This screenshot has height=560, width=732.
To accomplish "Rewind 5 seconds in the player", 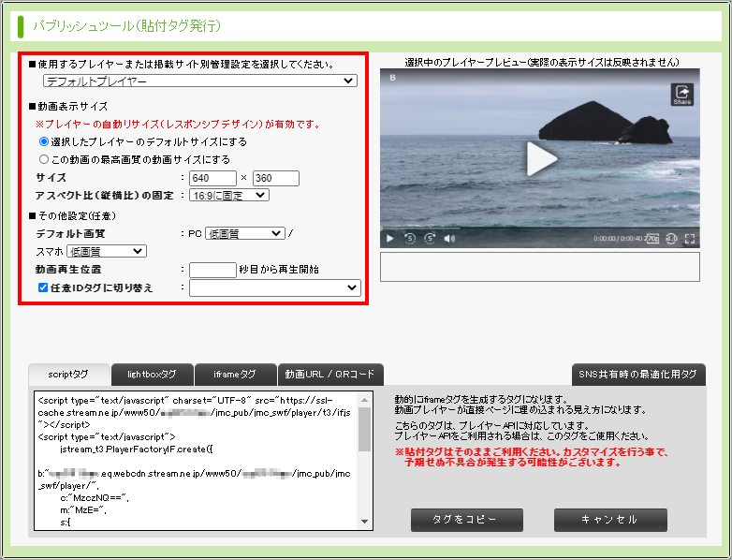I will coord(410,239).
